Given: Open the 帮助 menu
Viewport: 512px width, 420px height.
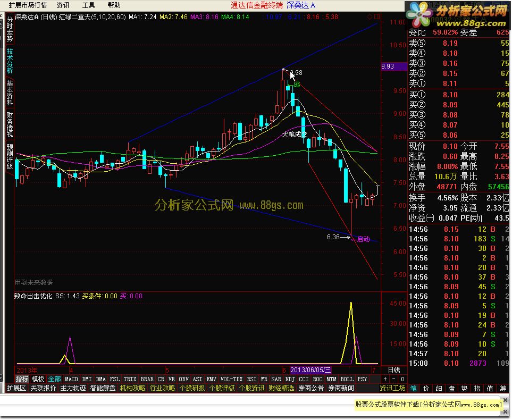Looking at the screenshot, I should point(114,5).
